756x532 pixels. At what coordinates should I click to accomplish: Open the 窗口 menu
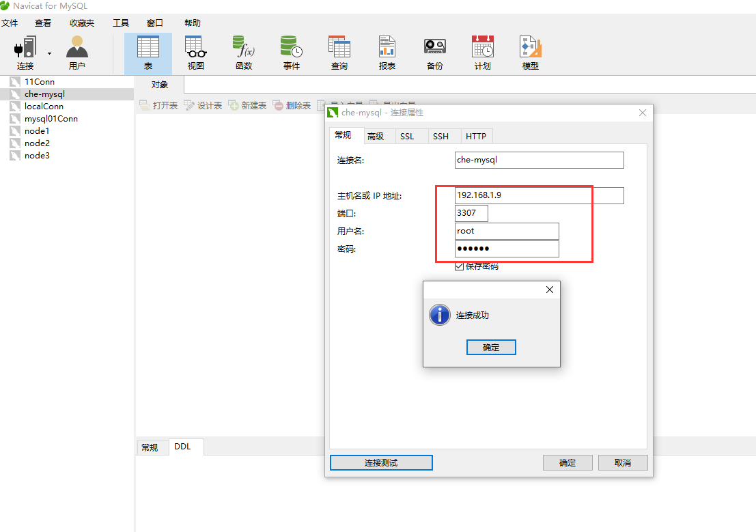pyautogui.click(x=155, y=23)
